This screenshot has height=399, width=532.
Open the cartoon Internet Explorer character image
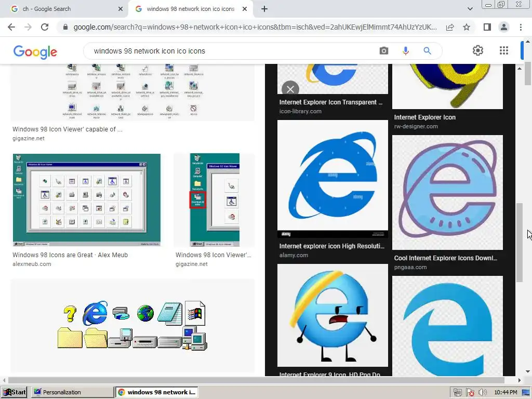tap(332, 315)
